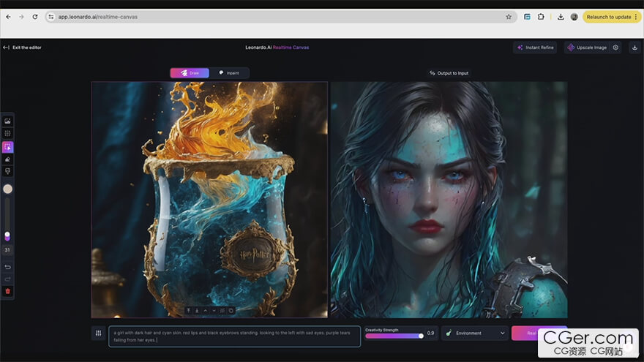The image size is (644, 362).
Task: Click the red trash icon to clear canvas
Action: point(7,291)
